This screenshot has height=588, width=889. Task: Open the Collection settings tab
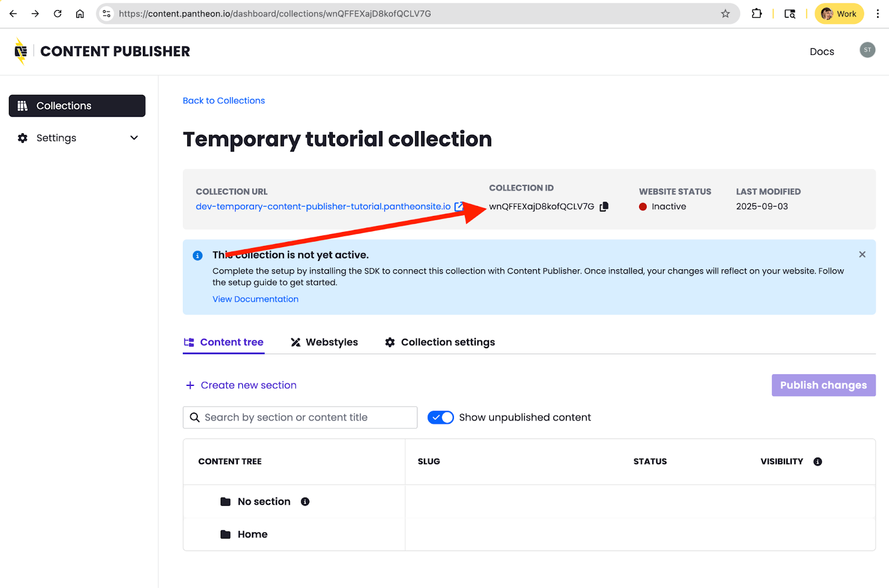[x=440, y=342]
